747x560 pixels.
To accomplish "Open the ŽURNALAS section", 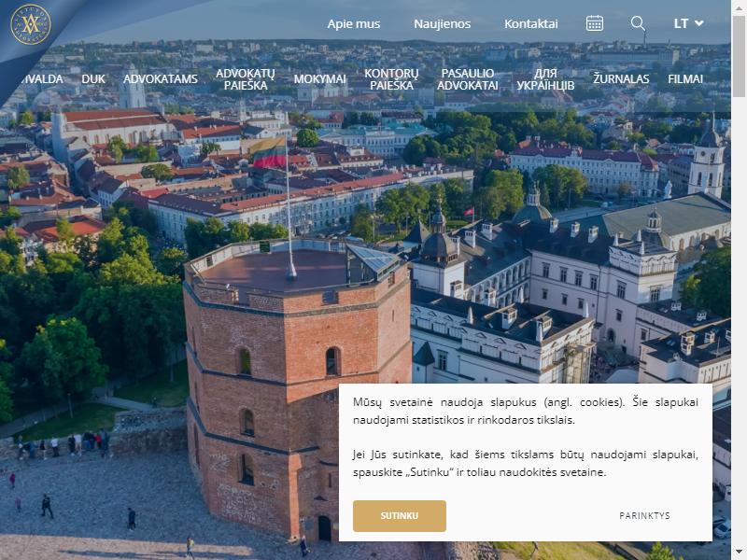I will [621, 79].
